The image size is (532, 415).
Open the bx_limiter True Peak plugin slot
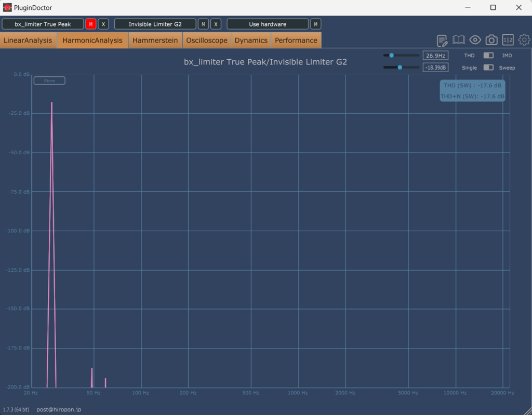(43, 24)
